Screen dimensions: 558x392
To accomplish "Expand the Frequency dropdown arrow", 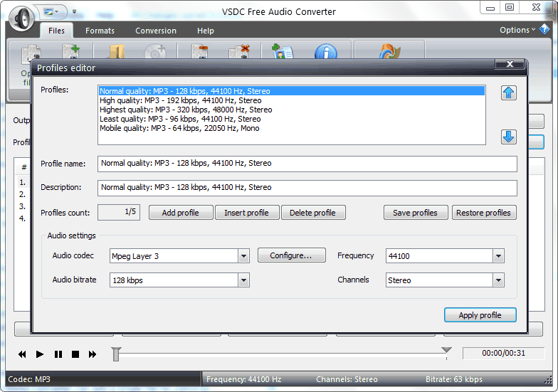I will (x=498, y=256).
